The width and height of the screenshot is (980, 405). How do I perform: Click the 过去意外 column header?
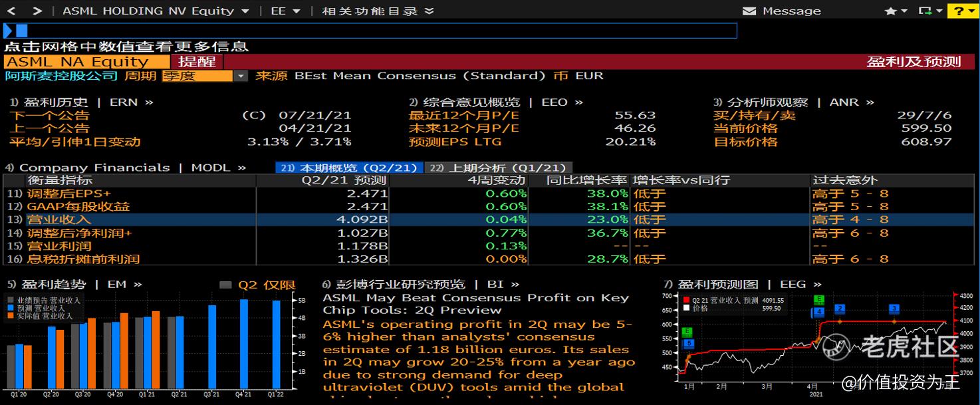[x=844, y=180]
